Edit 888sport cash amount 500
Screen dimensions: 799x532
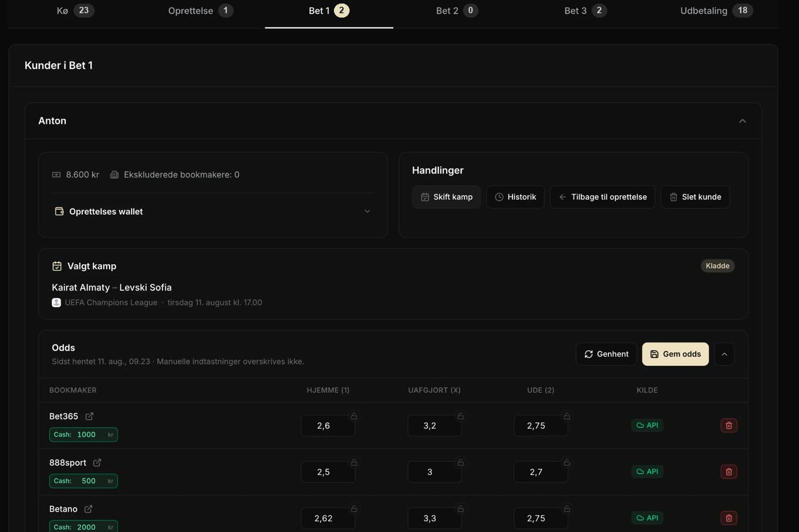coord(83,481)
